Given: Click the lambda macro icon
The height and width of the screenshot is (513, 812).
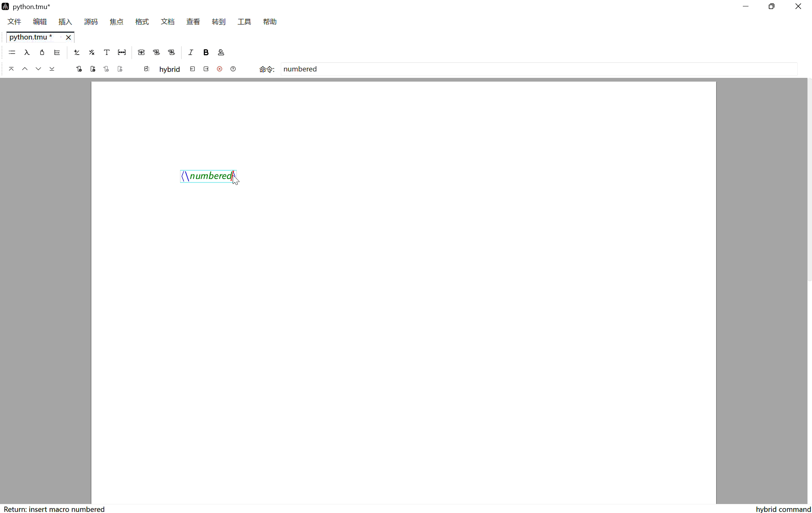Looking at the screenshot, I should (x=27, y=52).
